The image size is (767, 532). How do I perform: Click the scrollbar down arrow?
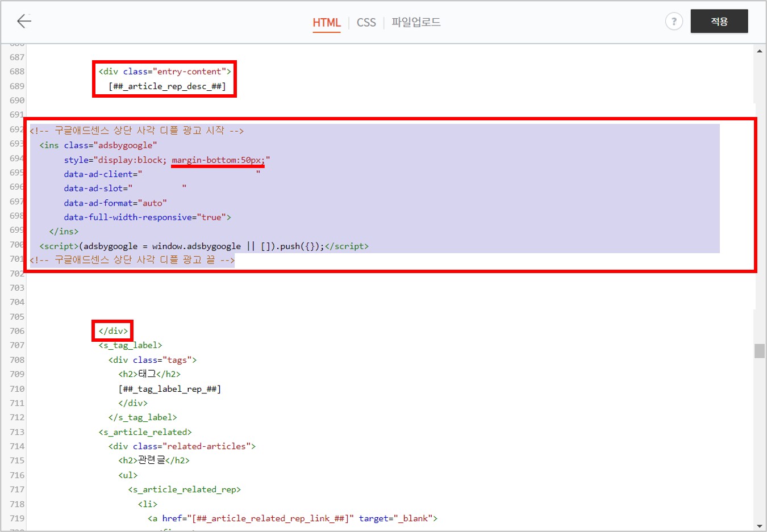click(x=760, y=526)
